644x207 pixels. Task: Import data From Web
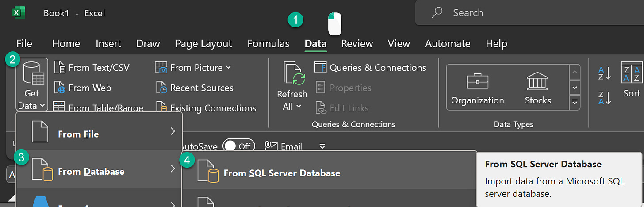(x=83, y=88)
